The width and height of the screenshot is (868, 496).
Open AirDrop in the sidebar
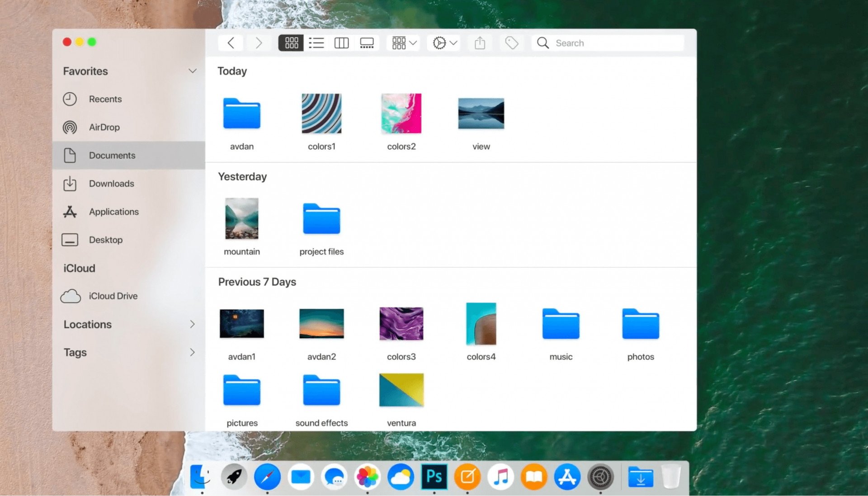pos(129,127)
